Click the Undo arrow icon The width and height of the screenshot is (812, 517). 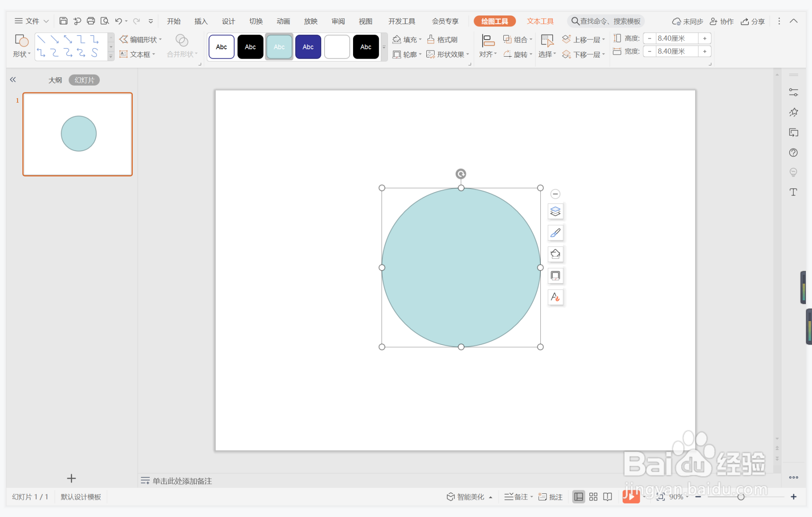(119, 21)
